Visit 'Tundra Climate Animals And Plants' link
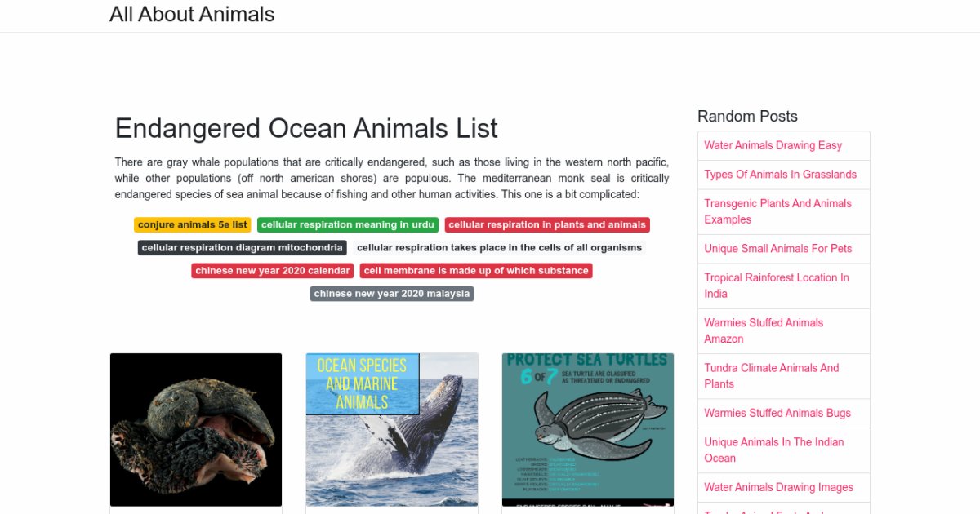This screenshot has height=514, width=980. pyautogui.click(x=771, y=376)
